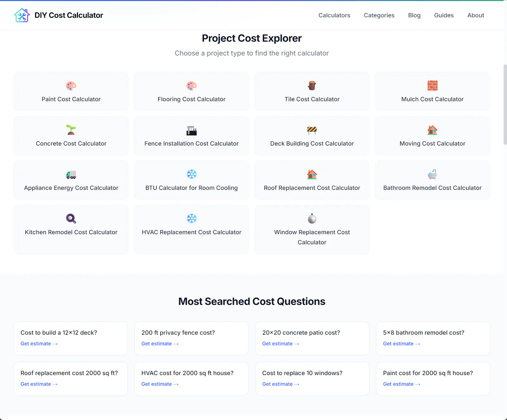Click the truck icon on Appliance Energy Cost Calculator
This screenshot has width=507, height=420.
pos(71,175)
